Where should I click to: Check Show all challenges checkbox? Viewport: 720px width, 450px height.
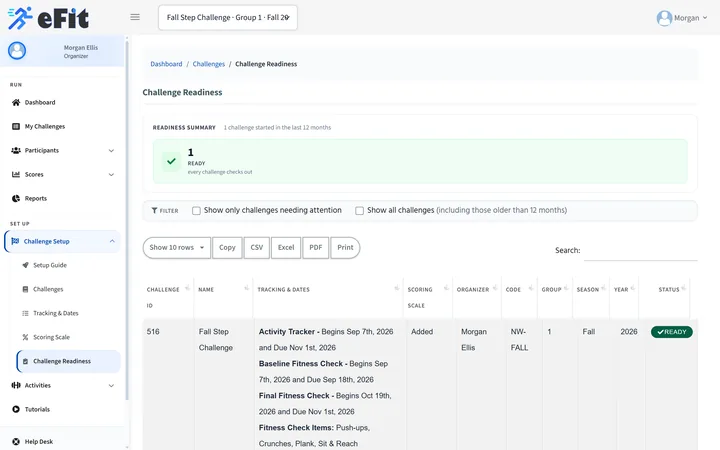(x=360, y=210)
